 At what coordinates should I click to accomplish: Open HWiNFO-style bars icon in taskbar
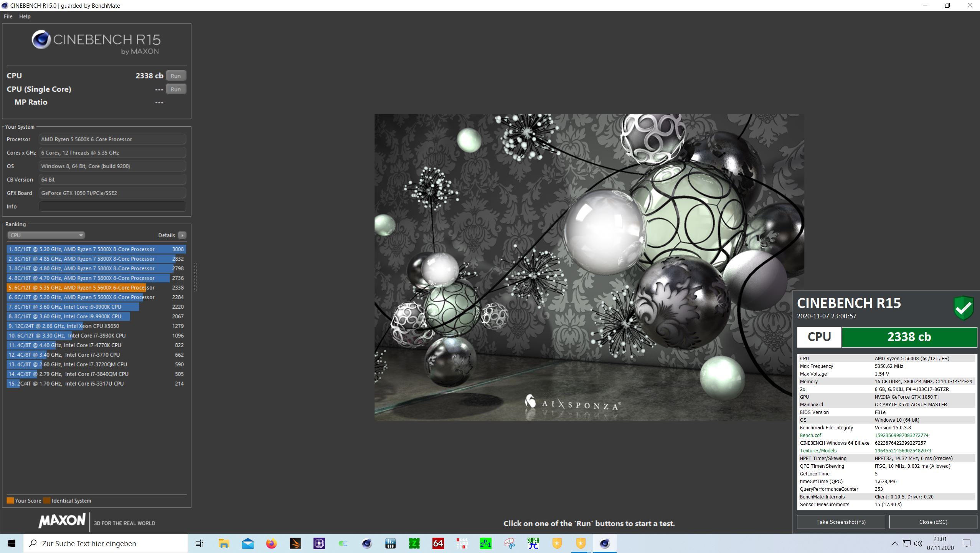click(x=390, y=543)
